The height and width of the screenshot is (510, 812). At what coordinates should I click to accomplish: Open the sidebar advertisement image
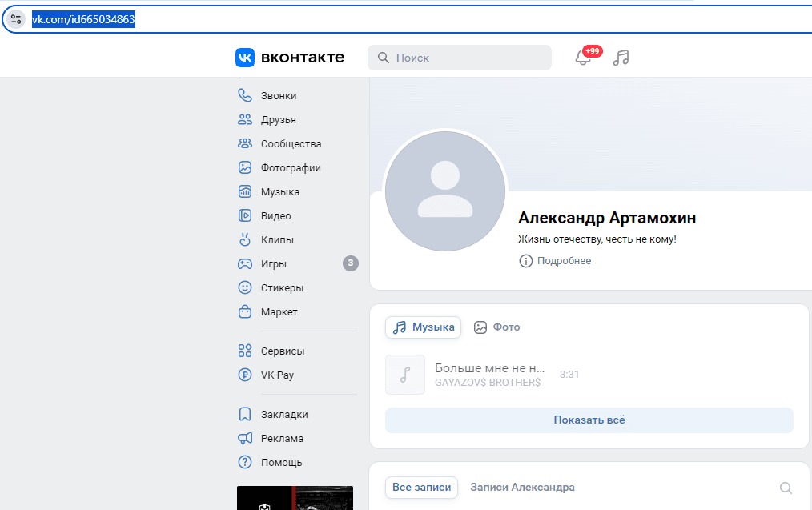pos(295,497)
